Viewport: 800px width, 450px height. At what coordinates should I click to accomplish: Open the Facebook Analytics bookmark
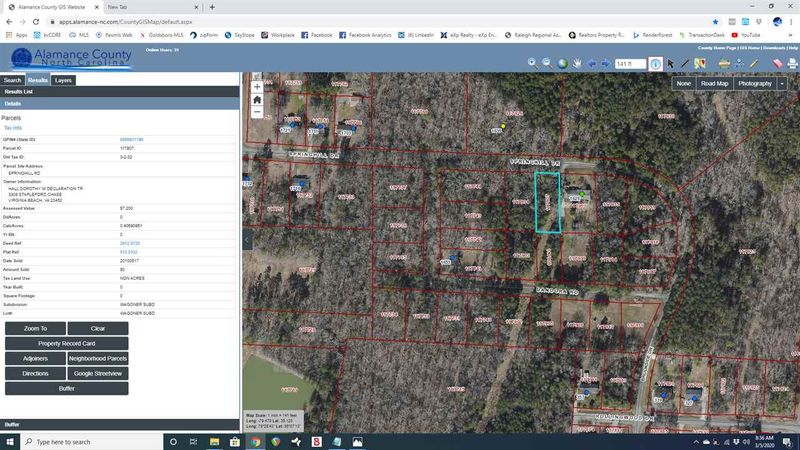(x=365, y=35)
